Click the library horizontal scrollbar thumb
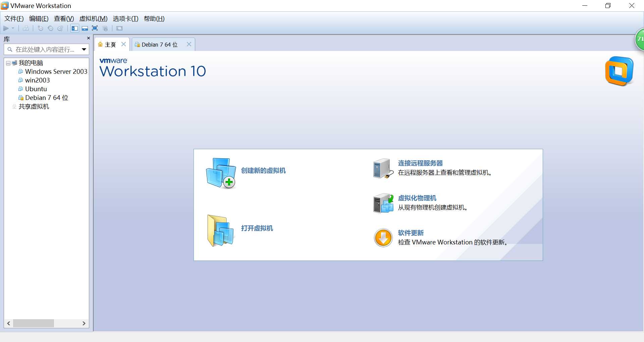The image size is (644, 342). pyautogui.click(x=34, y=324)
